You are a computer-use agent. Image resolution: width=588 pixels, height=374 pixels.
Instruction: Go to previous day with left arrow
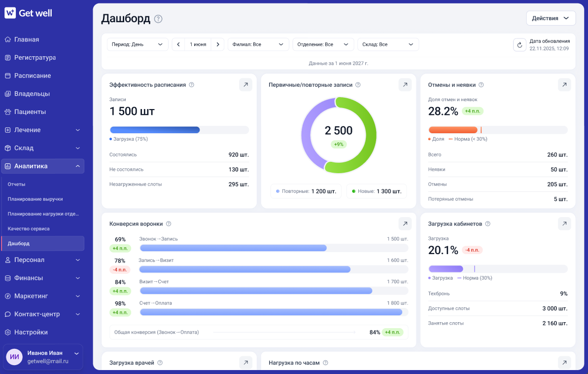point(178,44)
